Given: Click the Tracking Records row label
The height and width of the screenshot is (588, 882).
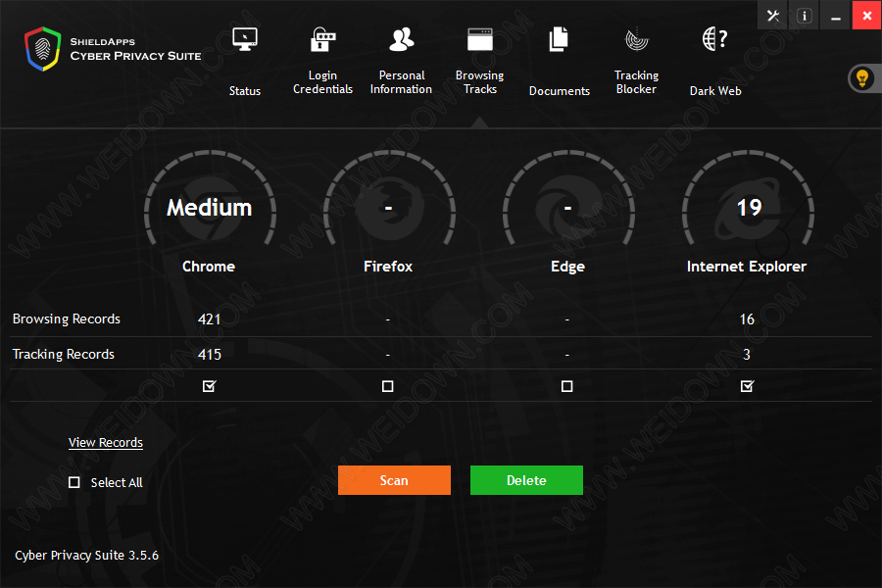Looking at the screenshot, I should pos(64,354).
